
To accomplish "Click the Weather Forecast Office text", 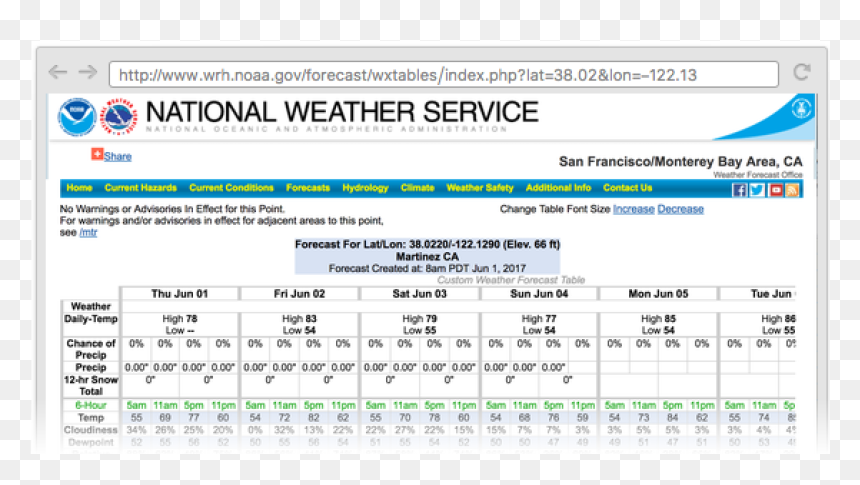I will tap(757, 174).
